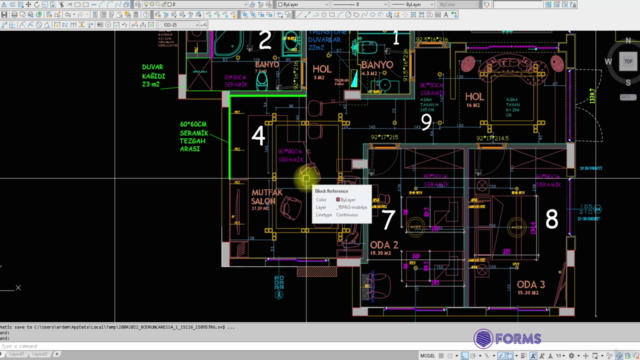Viewport: 640px width, 360px height.
Task: Switch to the Layout2 tab
Action: pyautogui.click(x=40, y=354)
